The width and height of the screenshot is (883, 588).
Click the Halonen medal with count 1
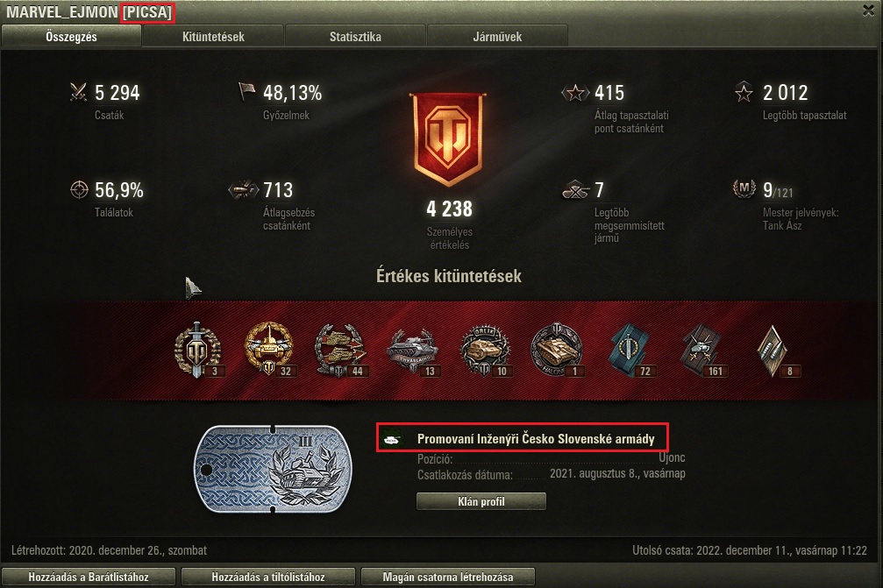[x=557, y=350]
